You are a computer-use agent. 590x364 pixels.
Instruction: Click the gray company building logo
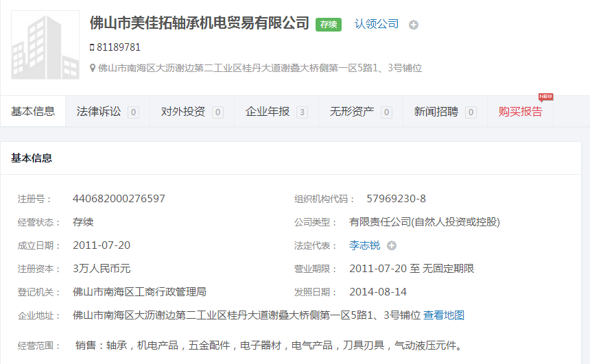tap(45, 45)
